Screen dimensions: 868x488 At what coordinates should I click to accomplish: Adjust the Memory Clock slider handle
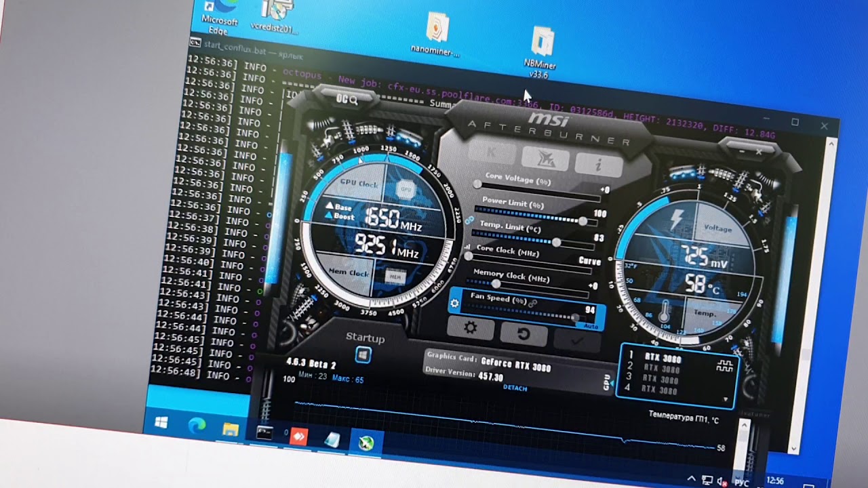pyautogui.click(x=496, y=283)
